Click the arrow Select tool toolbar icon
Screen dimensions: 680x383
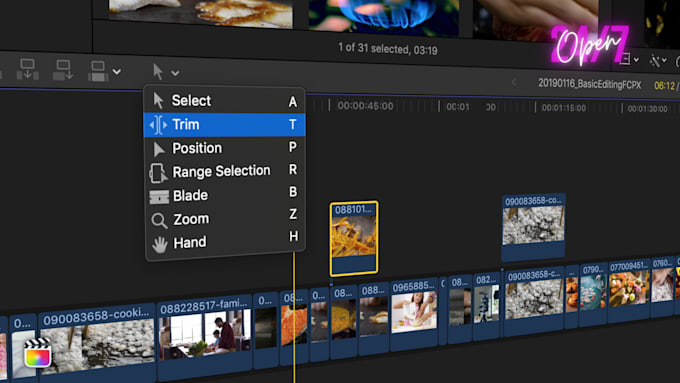(158, 72)
